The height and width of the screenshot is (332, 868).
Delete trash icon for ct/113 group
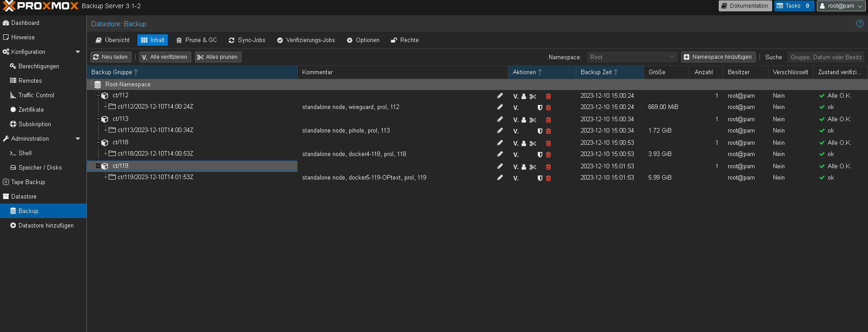pyautogui.click(x=548, y=120)
